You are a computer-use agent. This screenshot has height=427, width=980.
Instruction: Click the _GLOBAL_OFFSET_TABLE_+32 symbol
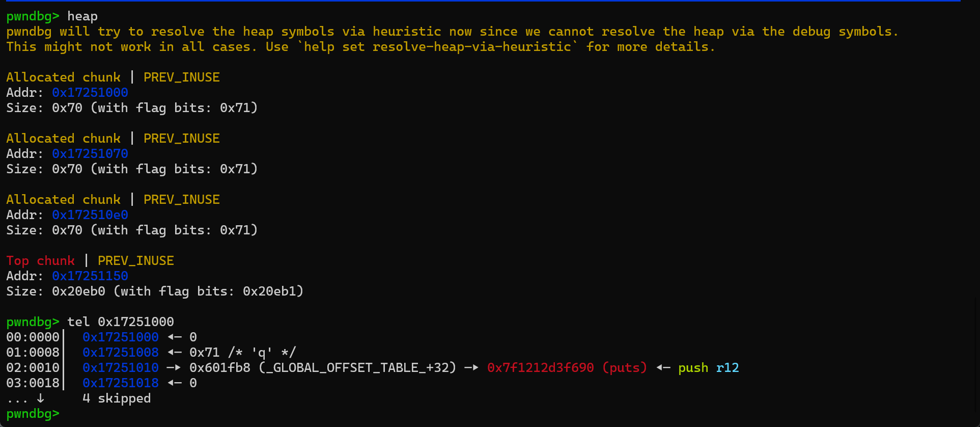point(357,368)
